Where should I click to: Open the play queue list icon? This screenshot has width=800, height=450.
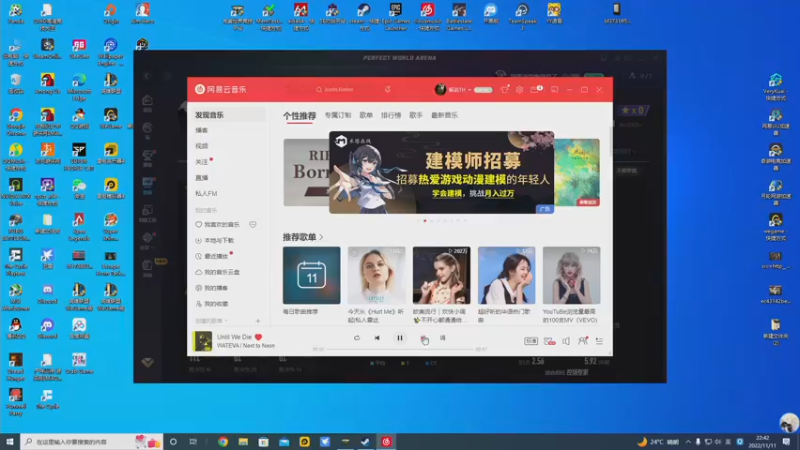(599, 341)
